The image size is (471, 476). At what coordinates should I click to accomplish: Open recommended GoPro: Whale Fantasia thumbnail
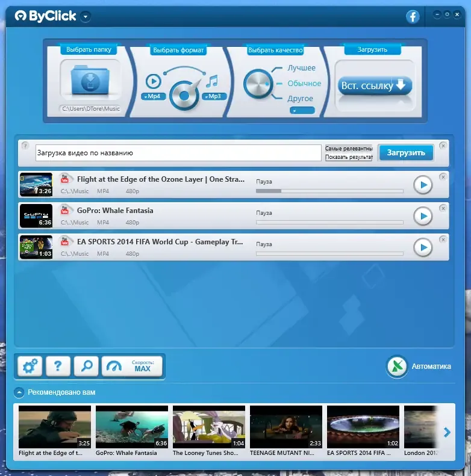[132, 427]
